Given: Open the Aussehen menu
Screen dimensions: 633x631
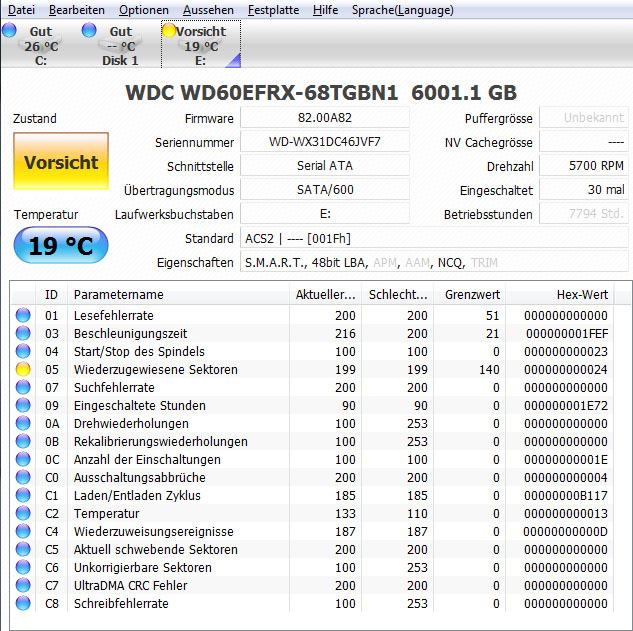Looking at the screenshot, I should tap(208, 10).
